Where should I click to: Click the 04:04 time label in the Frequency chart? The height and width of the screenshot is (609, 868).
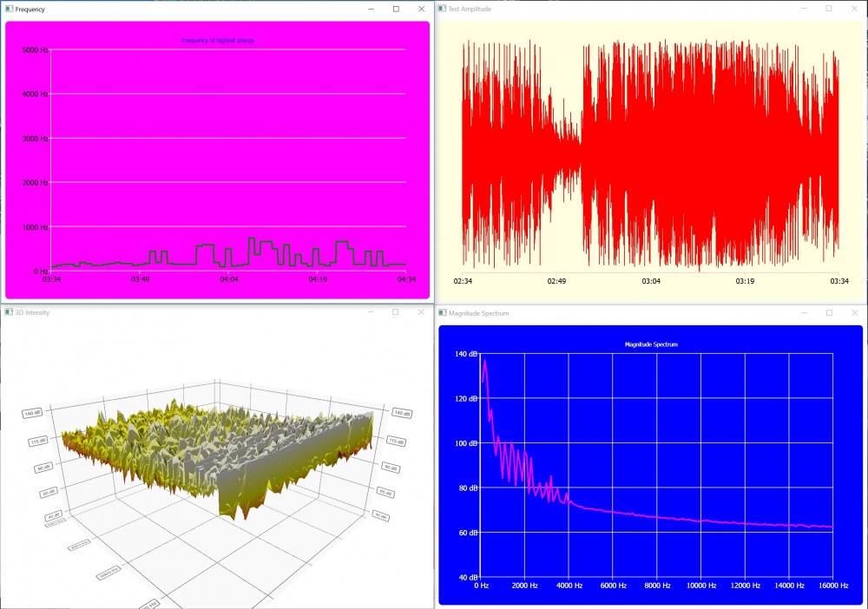pyautogui.click(x=229, y=279)
